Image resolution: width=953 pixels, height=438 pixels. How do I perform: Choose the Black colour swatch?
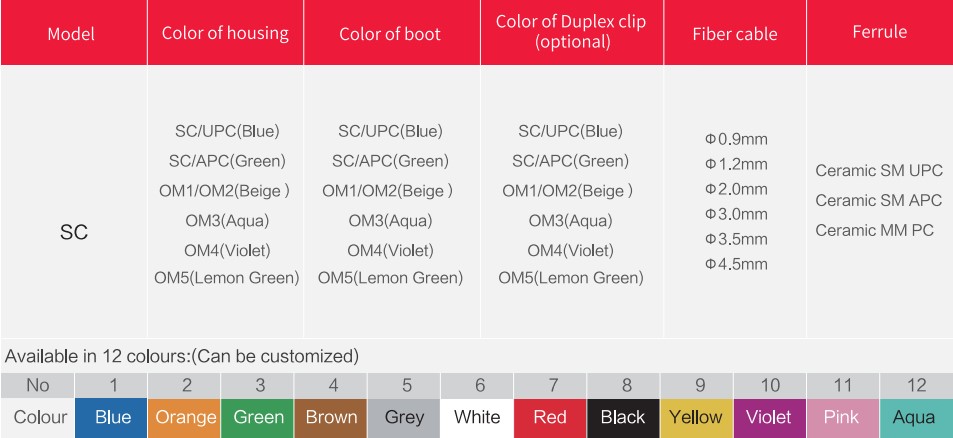coord(624,418)
